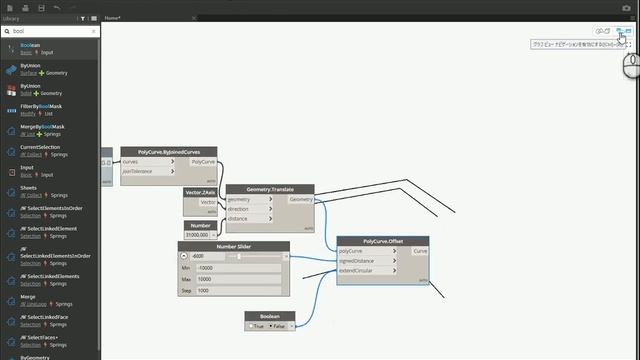The image size is (640, 360).
Task: Click the search magnifier icon
Action: [7, 31]
